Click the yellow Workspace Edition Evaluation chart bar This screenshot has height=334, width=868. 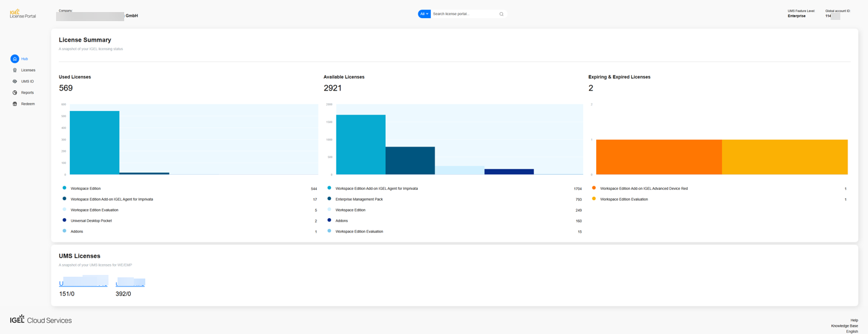pos(784,157)
